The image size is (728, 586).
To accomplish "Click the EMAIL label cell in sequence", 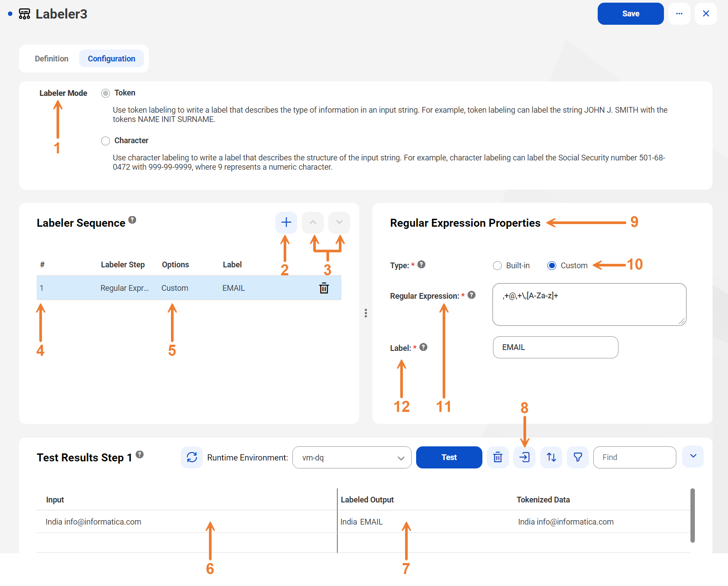I will pyautogui.click(x=233, y=288).
